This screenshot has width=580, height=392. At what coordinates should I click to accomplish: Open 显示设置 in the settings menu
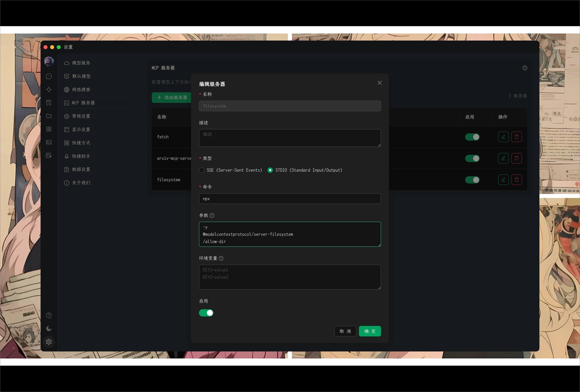click(x=81, y=129)
